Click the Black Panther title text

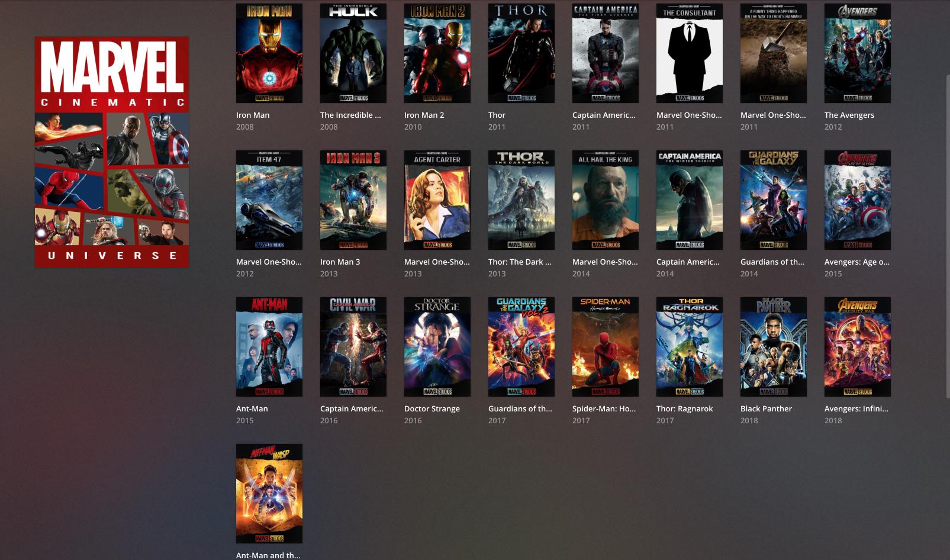coord(766,408)
